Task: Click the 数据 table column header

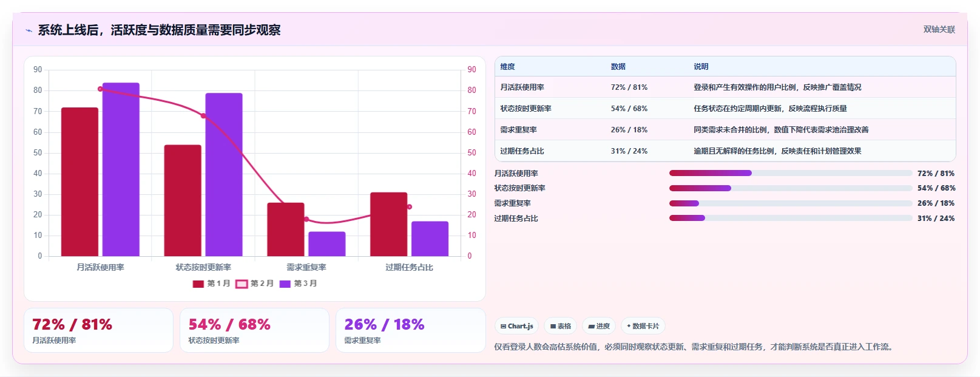Action: 618,67
